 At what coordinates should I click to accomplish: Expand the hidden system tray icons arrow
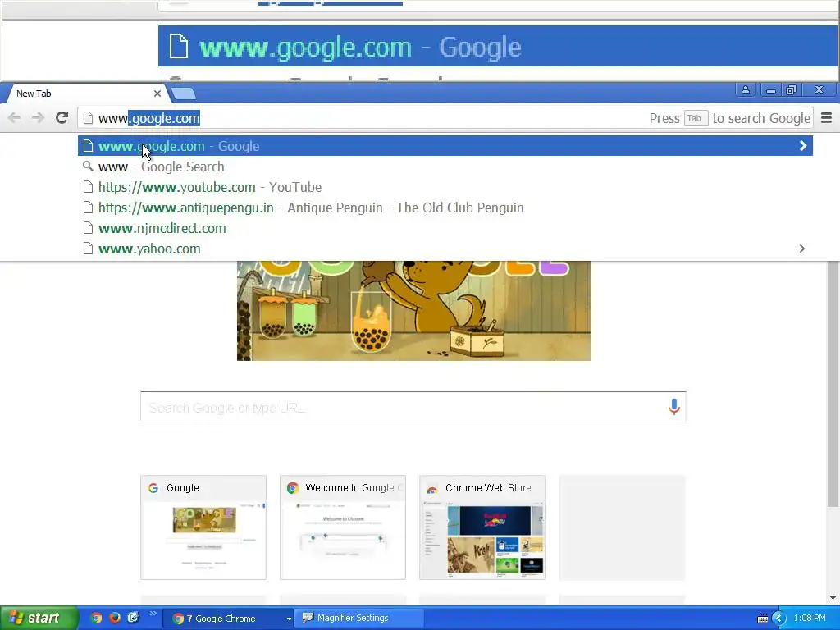[x=779, y=619]
